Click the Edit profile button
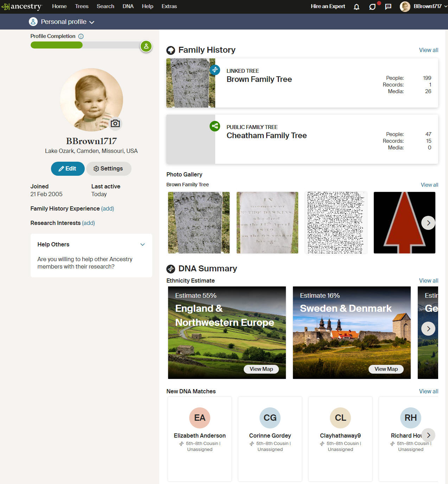Screen dimensions: 448x484 (68, 169)
